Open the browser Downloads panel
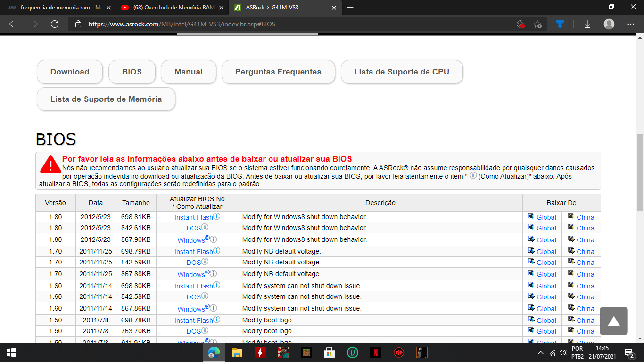Screen dimensions: 644x362 click(587, 24)
